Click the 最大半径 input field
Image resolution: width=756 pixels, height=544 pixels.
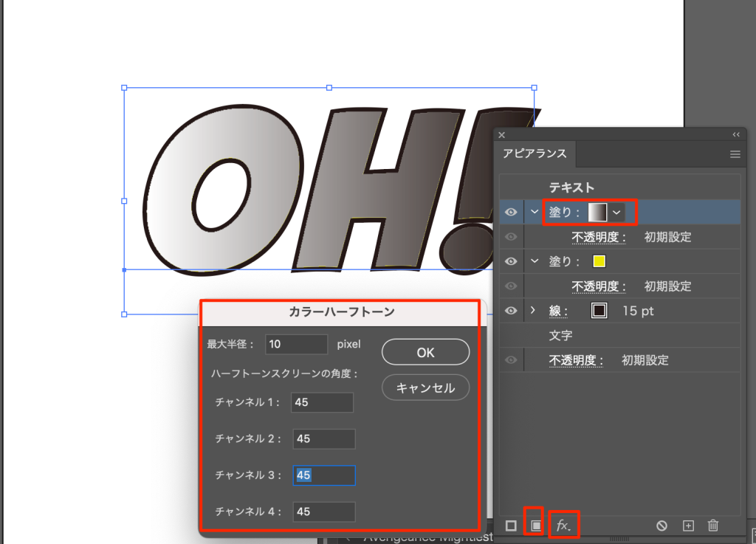click(x=297, y=344)
